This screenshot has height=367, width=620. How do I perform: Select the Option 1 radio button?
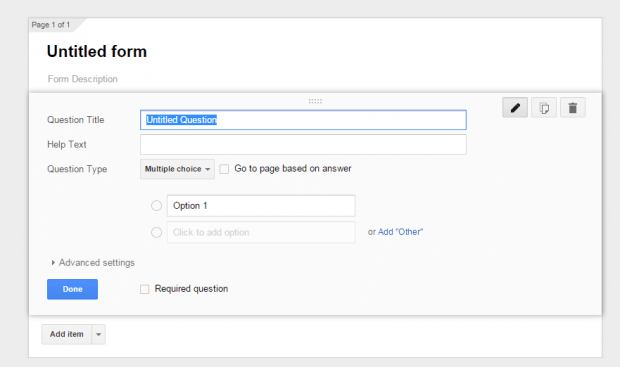157,206
